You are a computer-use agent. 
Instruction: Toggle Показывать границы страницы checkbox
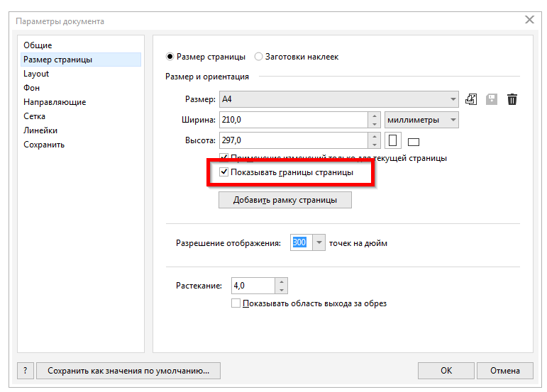(224, 172)
